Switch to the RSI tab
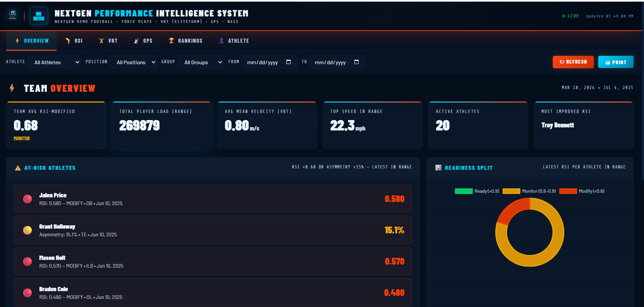The image size is (644, 307). (x=74, y=41)
